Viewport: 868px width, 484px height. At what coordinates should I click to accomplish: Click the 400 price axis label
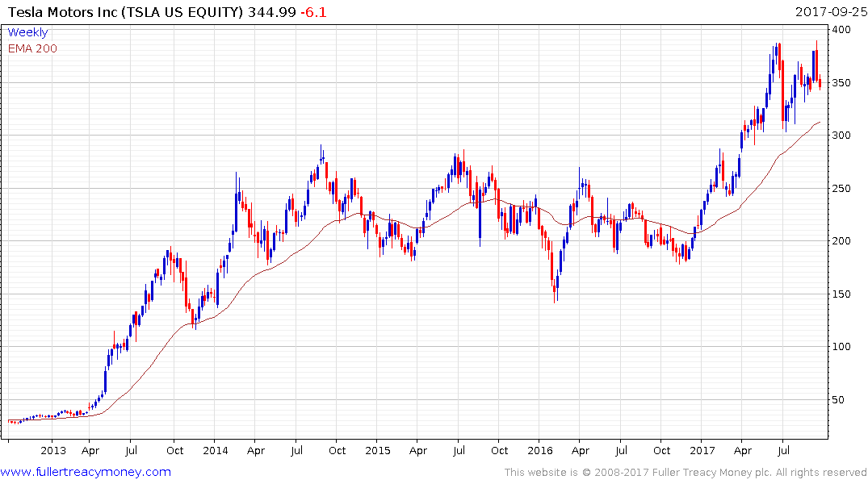(841, 29)
